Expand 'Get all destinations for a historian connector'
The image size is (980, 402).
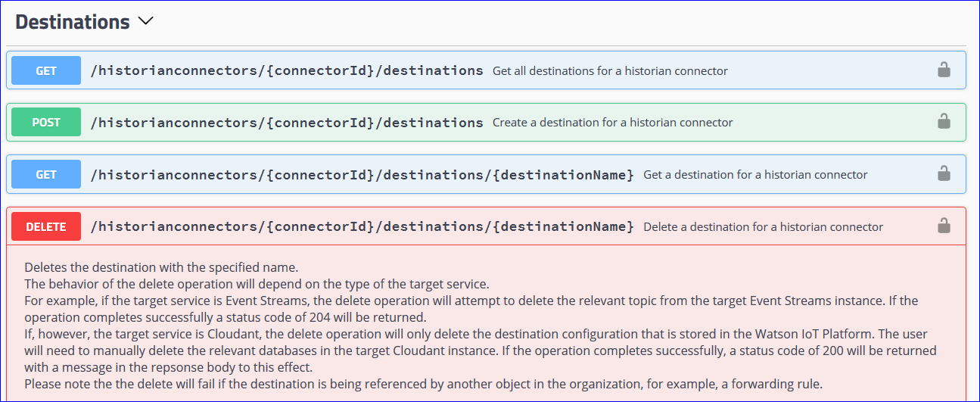click(x=610, y=70)
